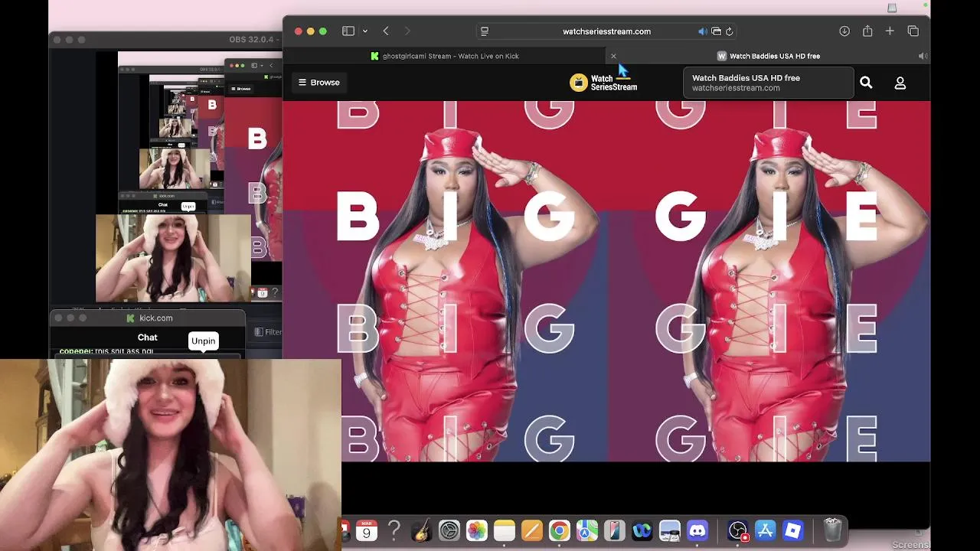Click the Unpin button in Kick chat
The width and height of the screenshot is (980, 551).
coord(203,341)
